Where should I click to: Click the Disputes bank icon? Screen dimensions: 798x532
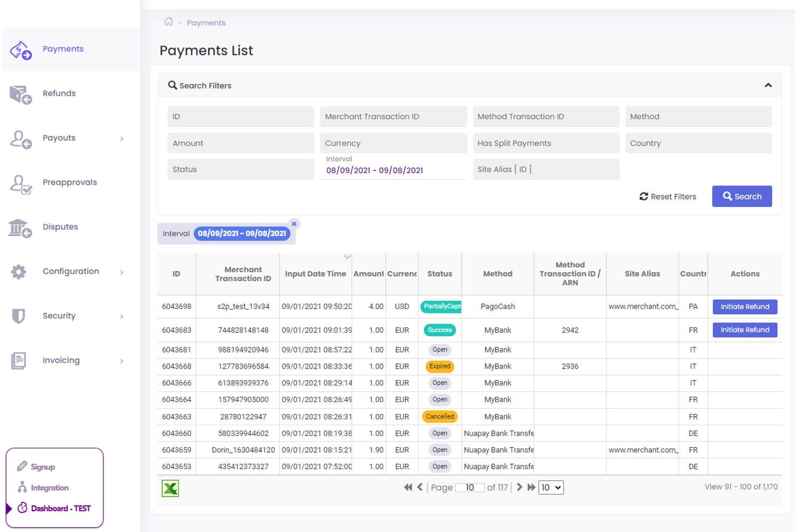(20, 228)
